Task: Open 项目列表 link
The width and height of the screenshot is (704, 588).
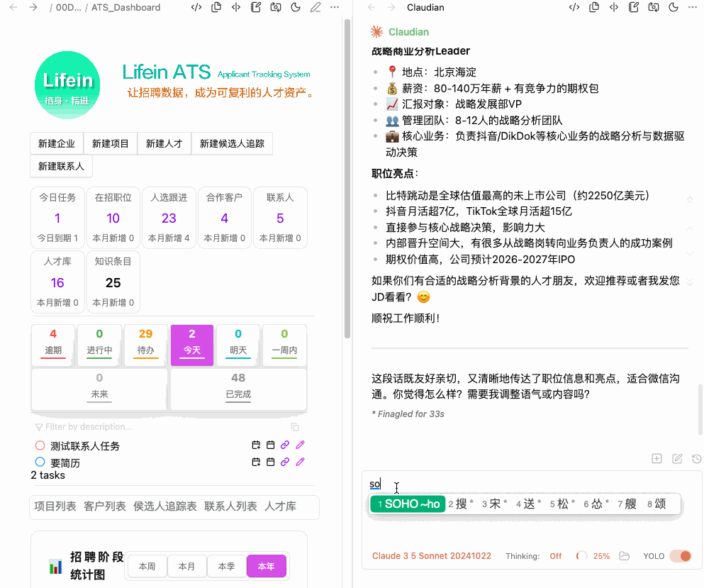Action: coord(55,506)
